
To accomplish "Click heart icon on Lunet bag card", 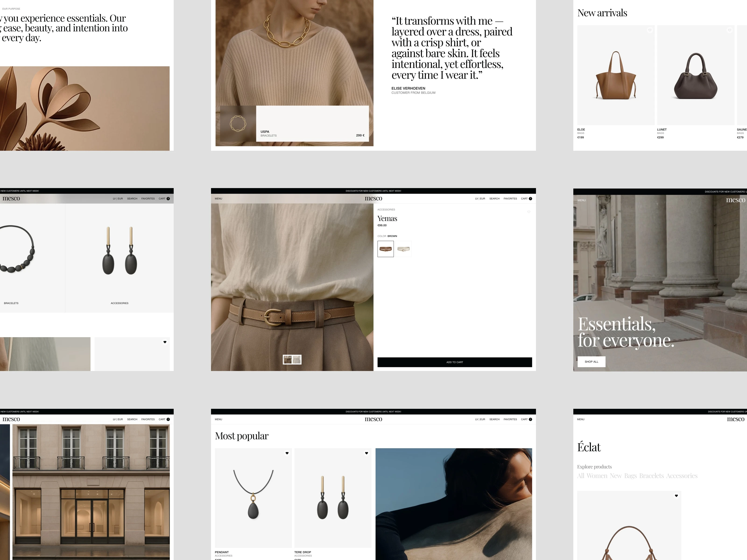I will pos(729,30).
